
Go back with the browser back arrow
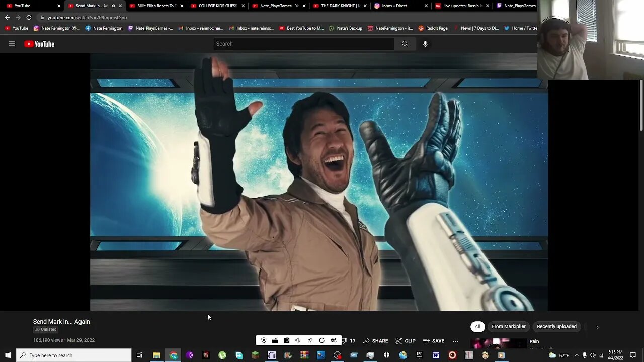tap(7, 17)
